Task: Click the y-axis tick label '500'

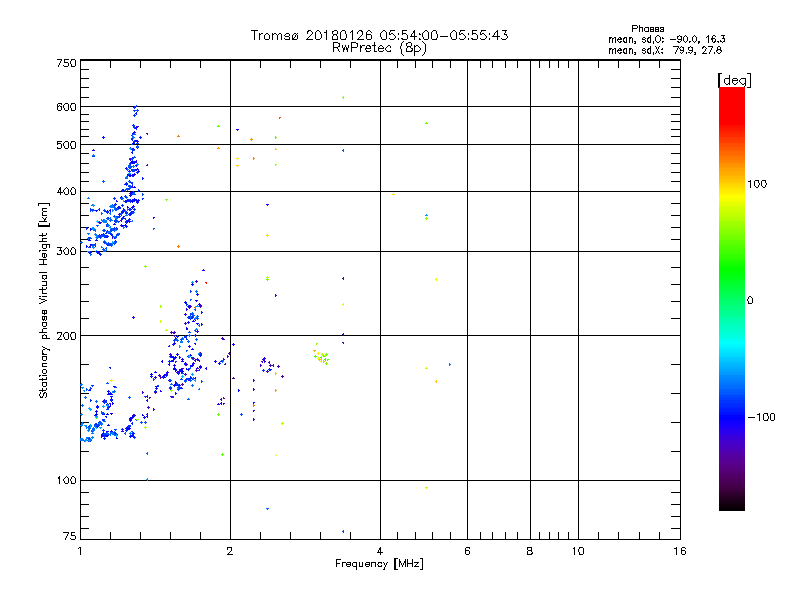Action: tap(66, 145)
